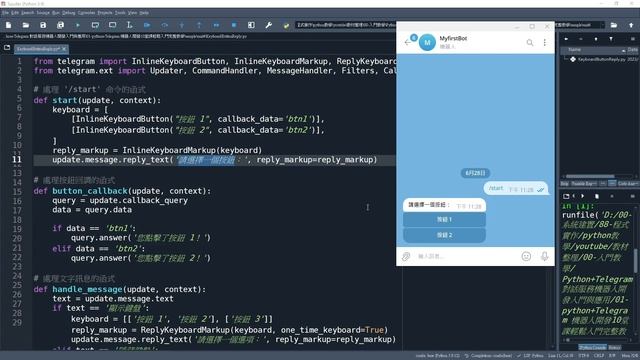
Task: Open Preferences with the wrench icon
Action: click(x=269, y=25)
